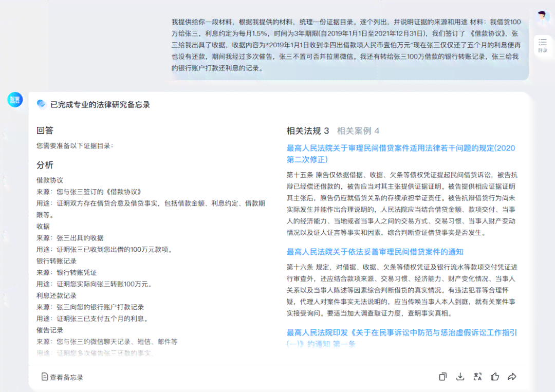555x392 pixels.
Task: Click the 第十六条 regulation paragraph
Action: coord(402,290)
